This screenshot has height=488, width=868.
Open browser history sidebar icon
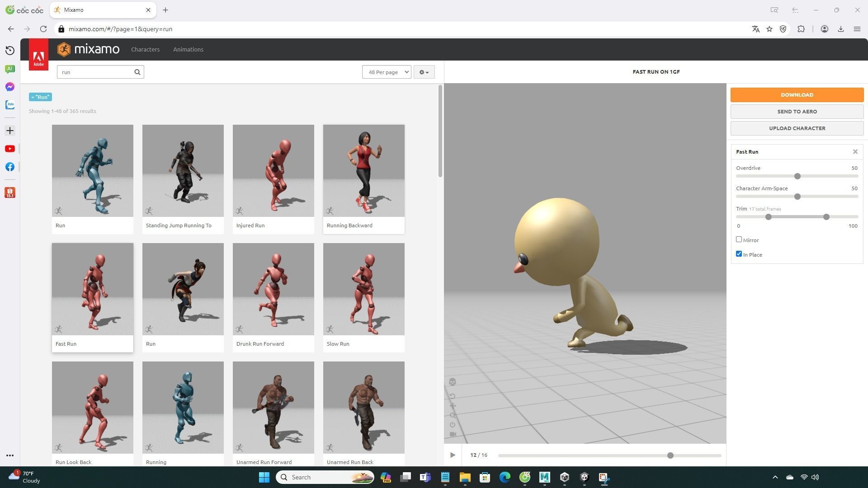(x=10, y=51)
